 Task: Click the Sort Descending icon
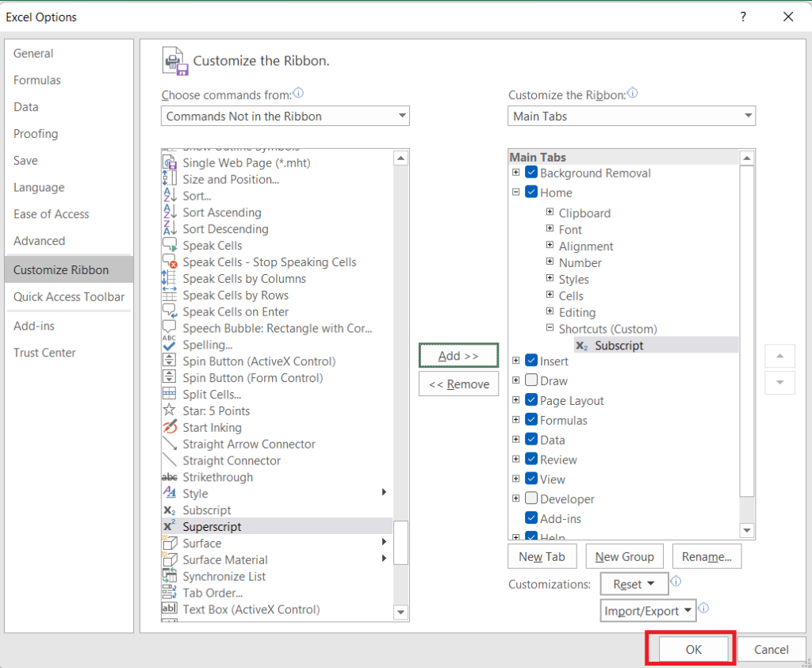pos(170,229)
